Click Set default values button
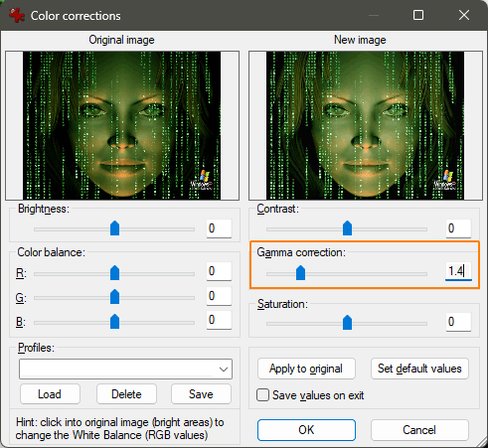 coord(419,369)
